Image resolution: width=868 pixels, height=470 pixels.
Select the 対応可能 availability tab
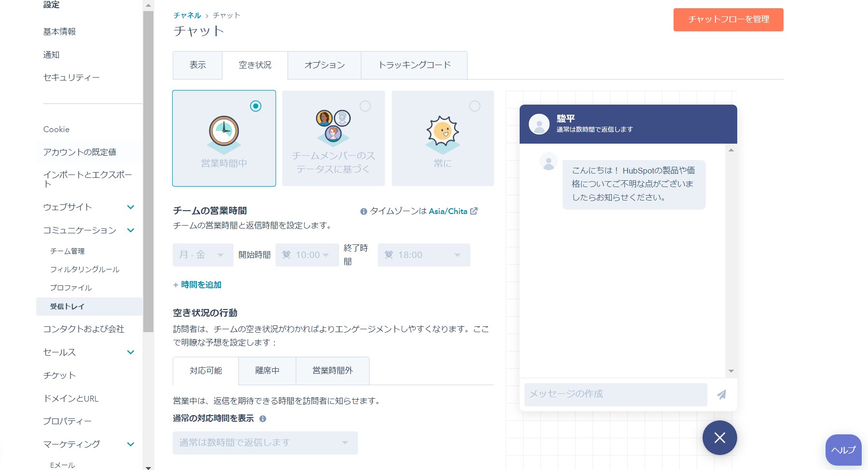(x=206, y=371)
